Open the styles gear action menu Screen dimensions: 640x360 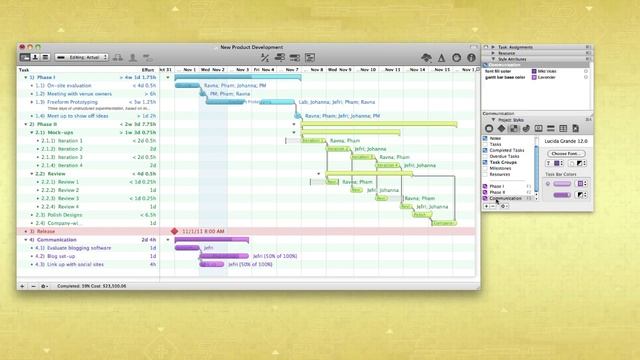tap(504, 206)
